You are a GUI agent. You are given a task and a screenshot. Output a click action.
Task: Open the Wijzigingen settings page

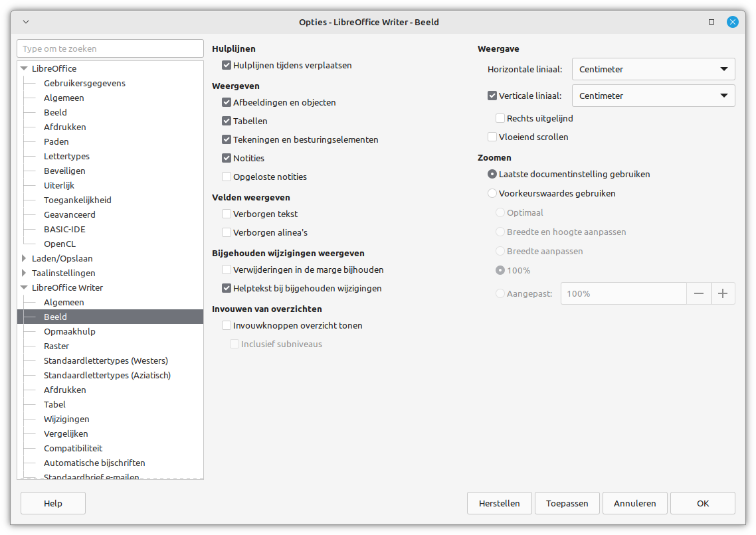point(66,419)
